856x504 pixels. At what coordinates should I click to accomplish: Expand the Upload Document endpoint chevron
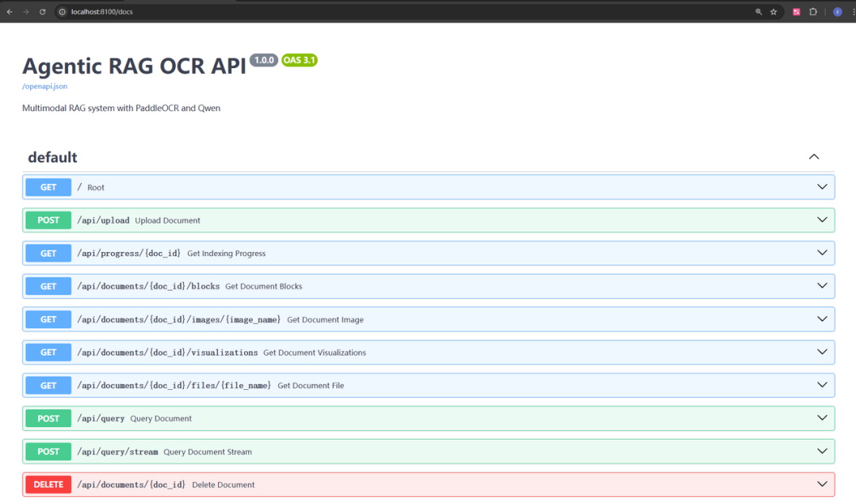click(822, 220)
